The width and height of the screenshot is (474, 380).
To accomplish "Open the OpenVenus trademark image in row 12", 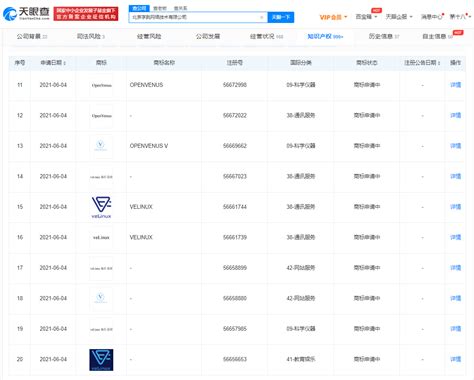I will [x=101, y=116].
